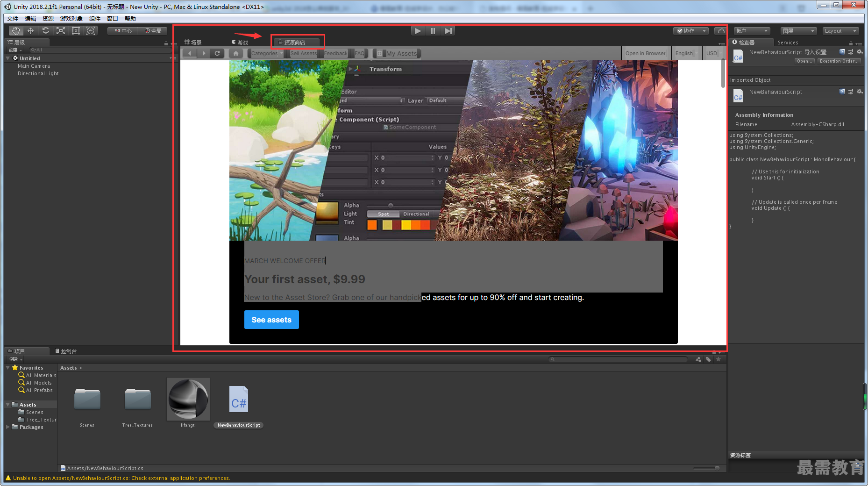Select All Materials saved search
Screen dimensions: 868x486
[37, 375]
